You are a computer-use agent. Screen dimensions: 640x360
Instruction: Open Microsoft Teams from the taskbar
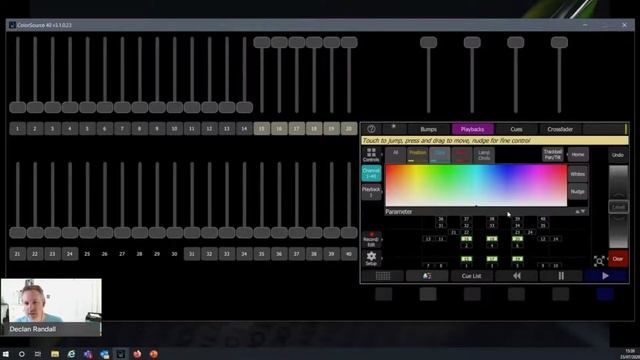(88, 354)
